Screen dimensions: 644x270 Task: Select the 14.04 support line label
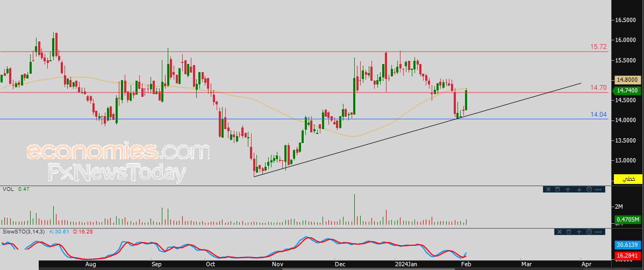point(598,114)
